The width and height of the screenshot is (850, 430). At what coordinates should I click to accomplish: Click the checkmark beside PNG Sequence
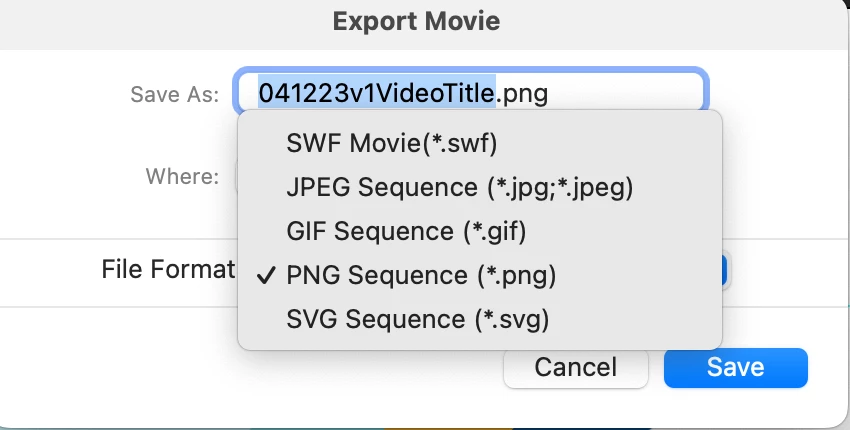click(x=266, y=275)
